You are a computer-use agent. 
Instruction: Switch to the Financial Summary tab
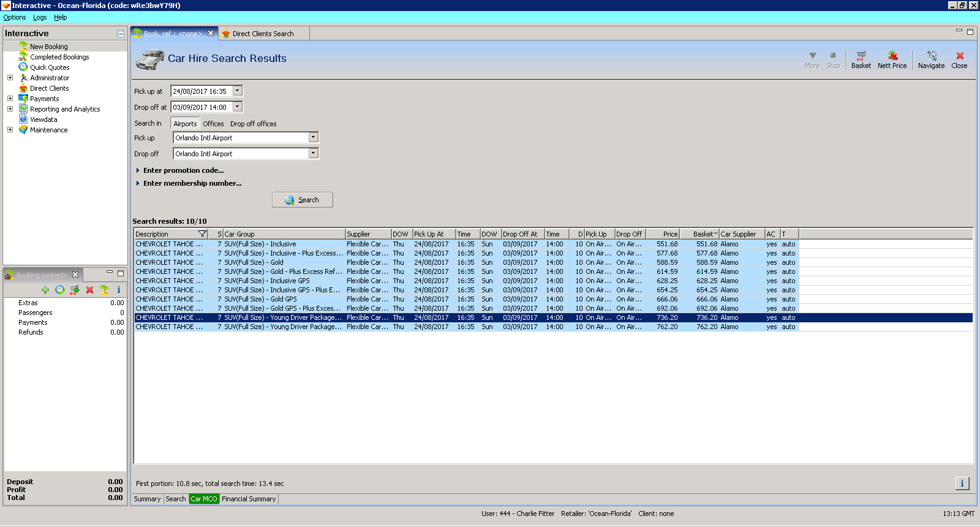point(249,499)
